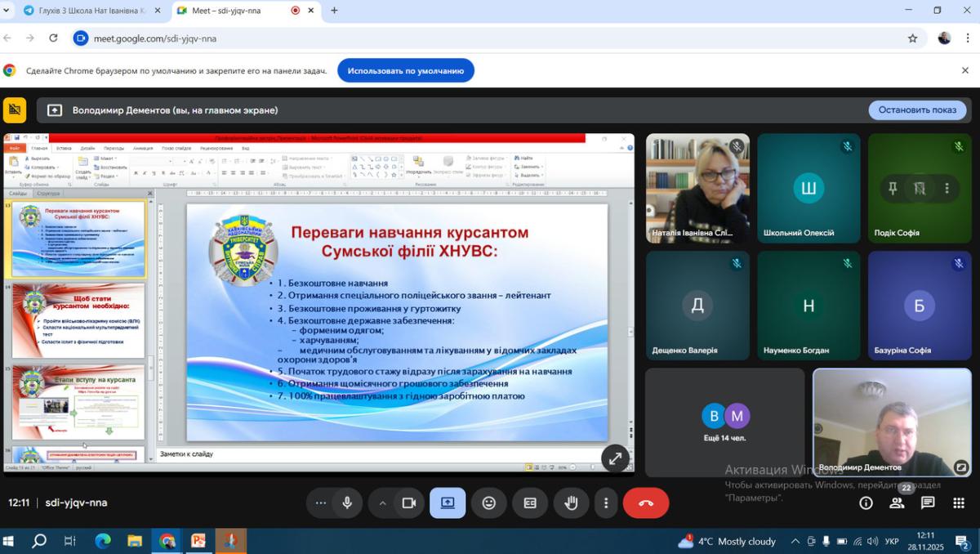Image resolution: width=980 pixels, height=554 pixels.
Task: Open more options on Подік Софія's tile
Action: [947, 189]
